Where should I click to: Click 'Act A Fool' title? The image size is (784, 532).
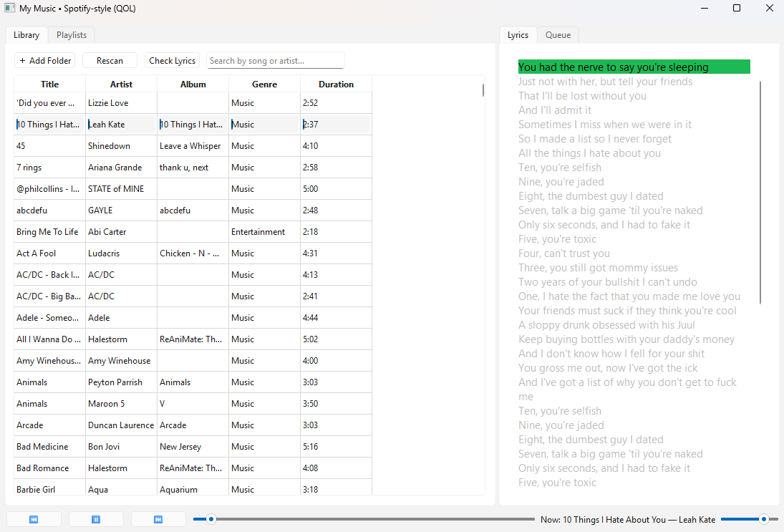click(49, 253)
